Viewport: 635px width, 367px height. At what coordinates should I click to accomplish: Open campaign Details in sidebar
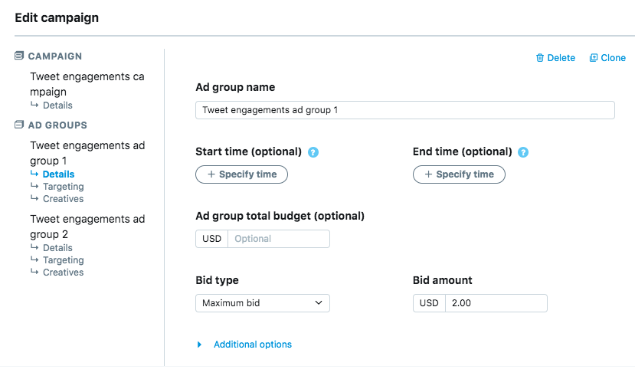[x=58, y=105]
